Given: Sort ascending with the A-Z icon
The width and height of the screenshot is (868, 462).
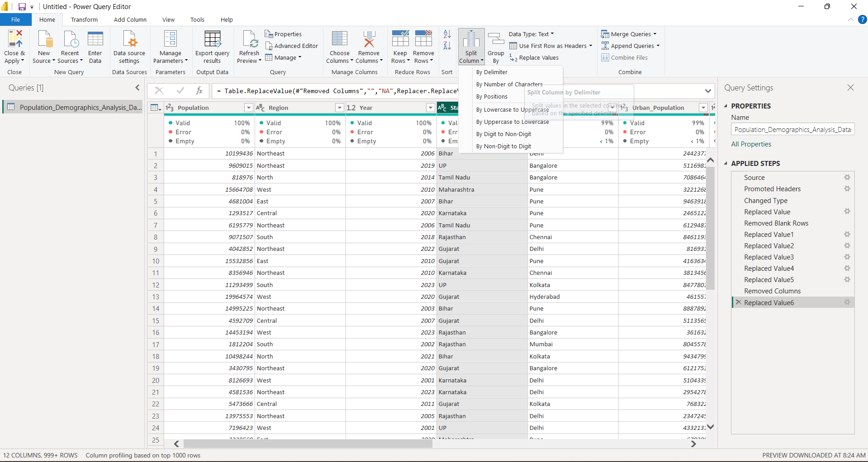Looking at the screenshot, I should [447, 34].
